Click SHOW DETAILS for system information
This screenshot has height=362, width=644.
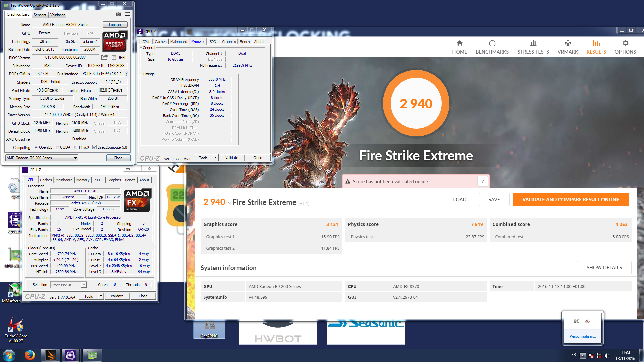604,267
